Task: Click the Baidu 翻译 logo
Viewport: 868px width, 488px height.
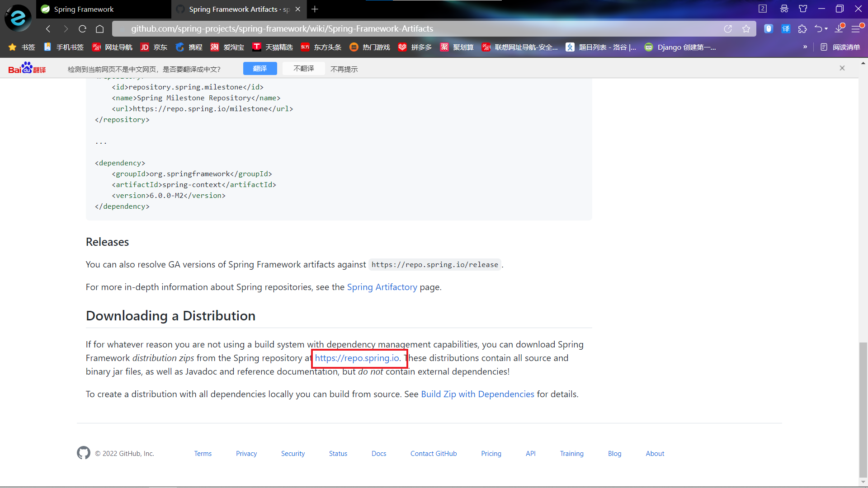Action: point(27,68)
